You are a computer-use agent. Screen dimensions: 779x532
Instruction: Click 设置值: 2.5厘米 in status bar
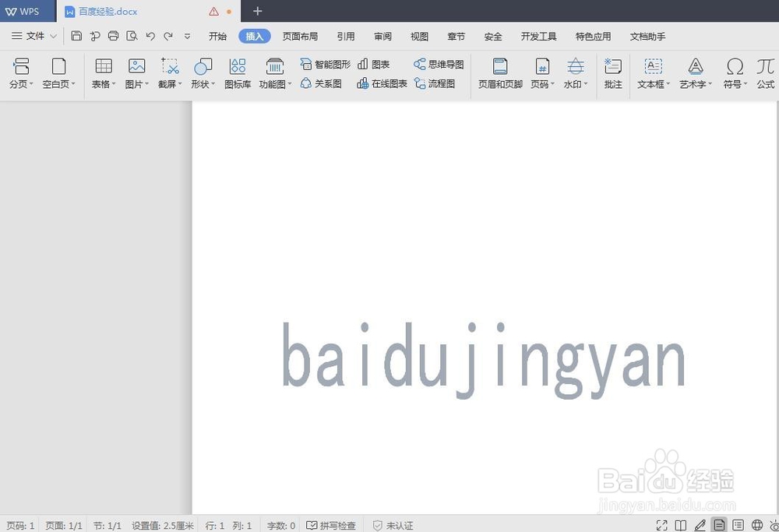pyautogui.click(x=163, y=525)
